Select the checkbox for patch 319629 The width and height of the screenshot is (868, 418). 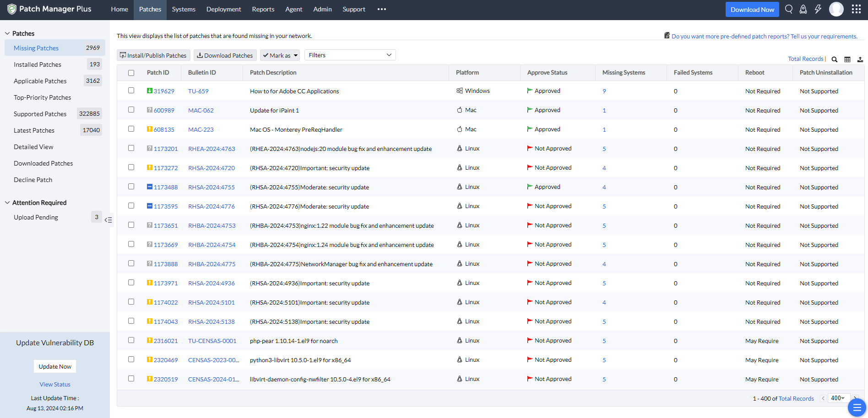pyautogui.click(x=131, y=91)
